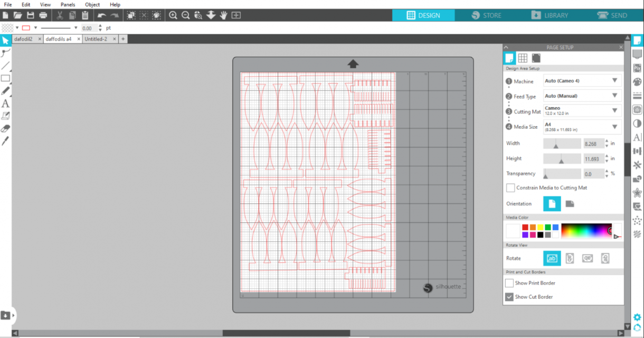Redo the last undone action
The image size is (644, 338).
click(x=115, y=15)
